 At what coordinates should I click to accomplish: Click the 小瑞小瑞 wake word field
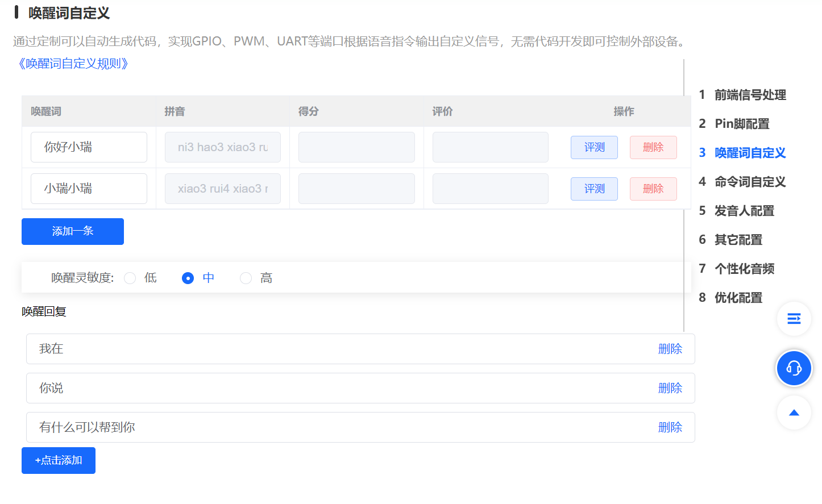pos(89,189)
